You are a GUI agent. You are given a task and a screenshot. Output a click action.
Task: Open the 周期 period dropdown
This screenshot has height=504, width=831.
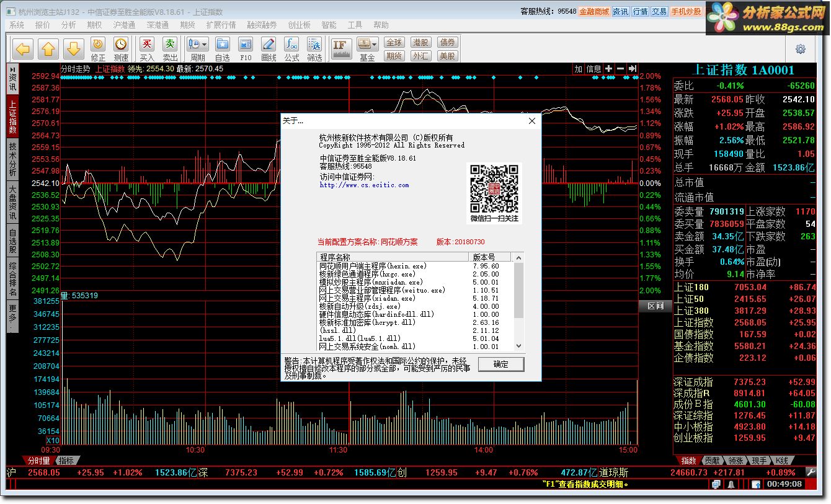[x=198, y=49]
